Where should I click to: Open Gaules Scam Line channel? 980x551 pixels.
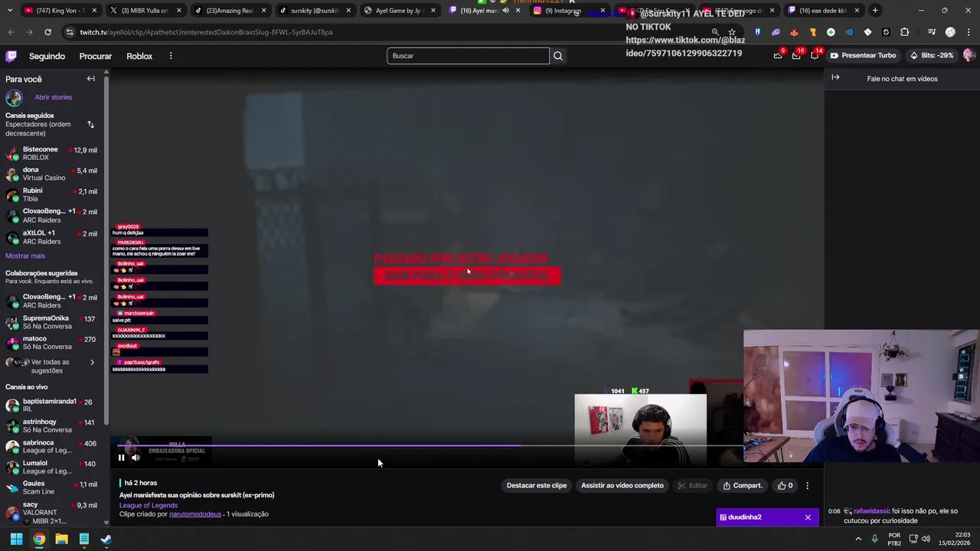click(x=52, y=488)
